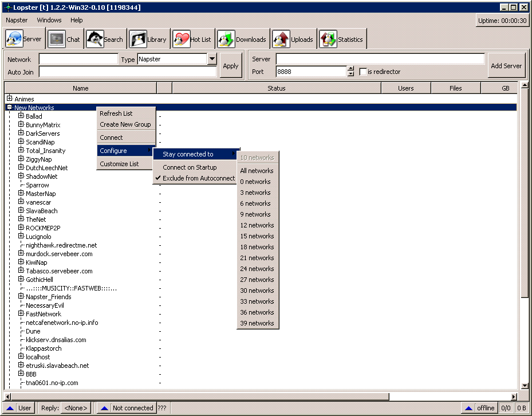Open the Hot List heart icon
Screen dimensions: 532x416
[181, 39]
